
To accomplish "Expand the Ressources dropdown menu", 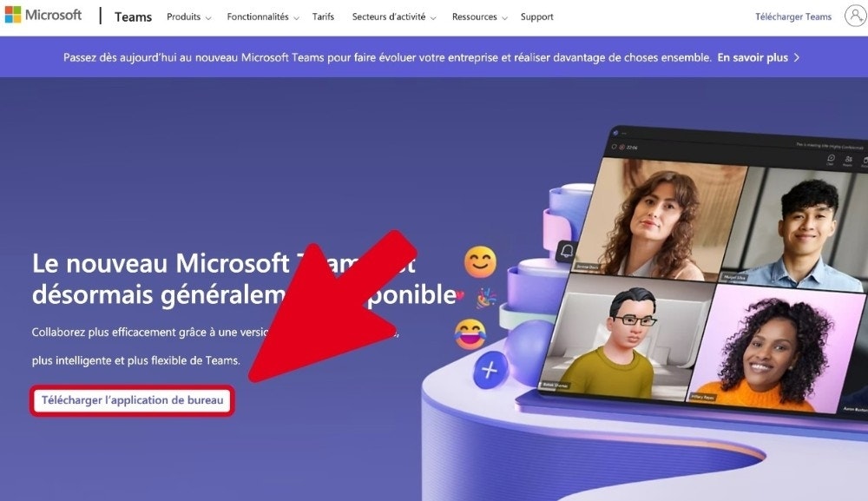I will tap(479, 16).
